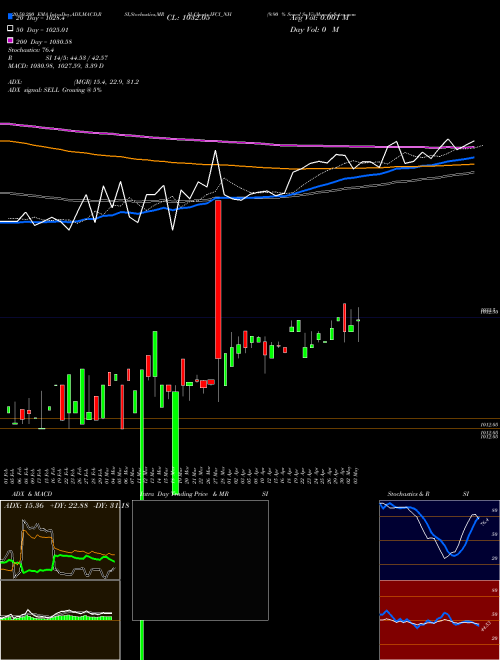Click the 'Avg Vol: 0.001 M' readout
The width and height of the screenshot is (500, 660).
tap(320, 18)
